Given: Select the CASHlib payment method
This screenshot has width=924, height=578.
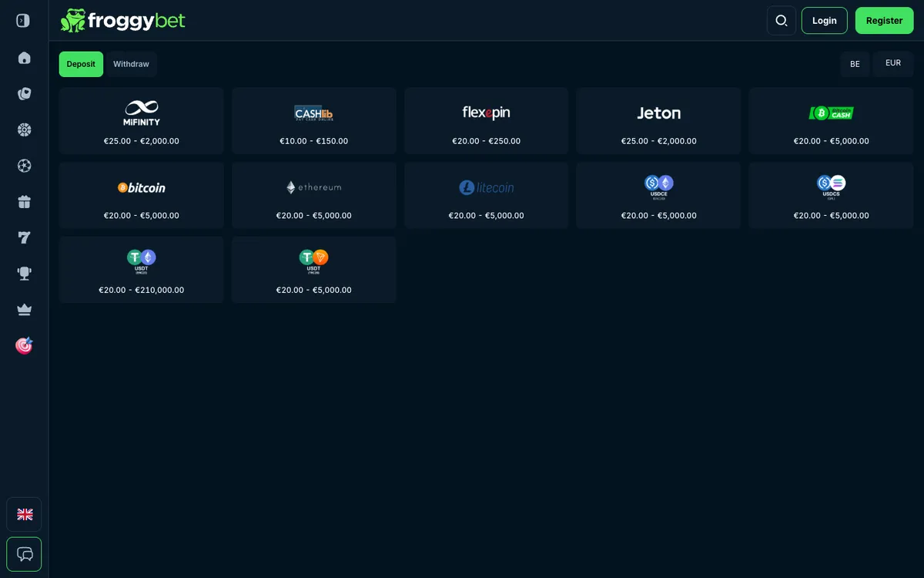Looking at the screenshot, I should pyautogui.click(x=314, y=121).
